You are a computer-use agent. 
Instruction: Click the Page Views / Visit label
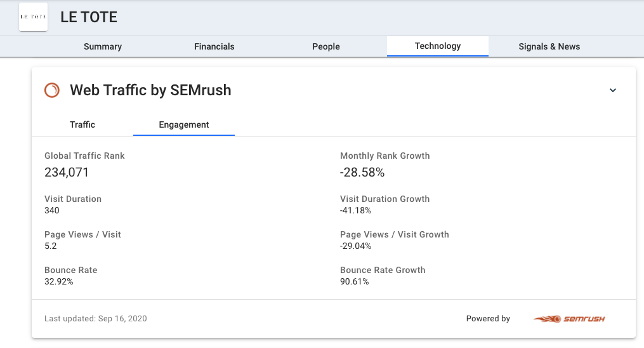pos(82,234)
